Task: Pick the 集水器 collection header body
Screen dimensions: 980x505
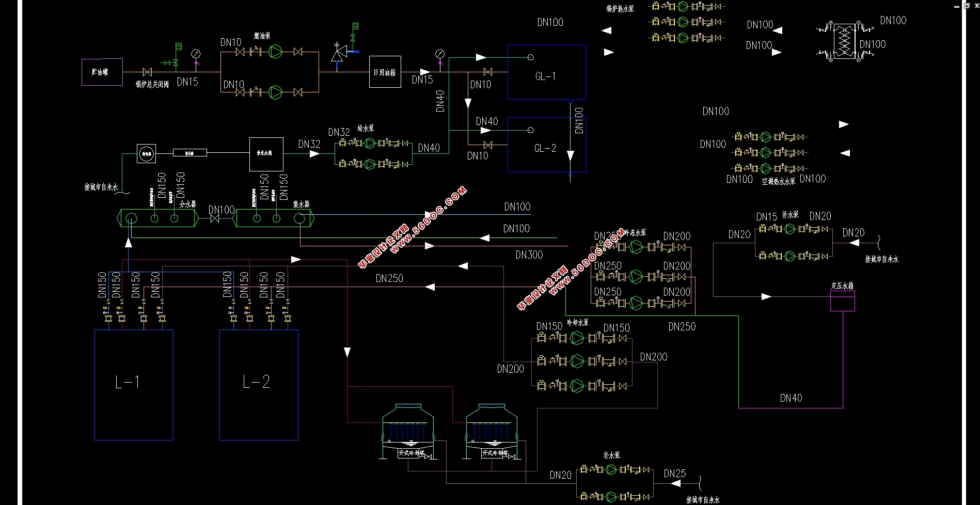Action: [x=275, y=218]
